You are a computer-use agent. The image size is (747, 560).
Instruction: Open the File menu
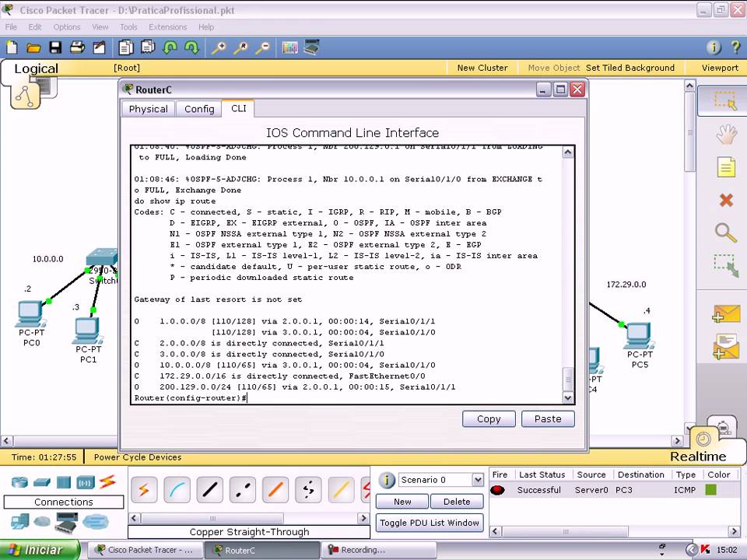click(11, 27)
